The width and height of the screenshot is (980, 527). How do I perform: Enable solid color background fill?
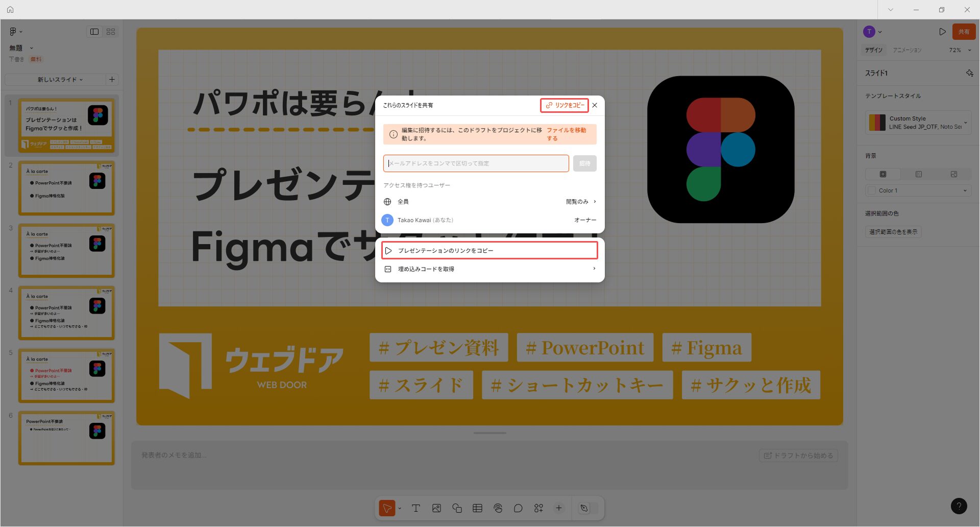pos(883,174)
